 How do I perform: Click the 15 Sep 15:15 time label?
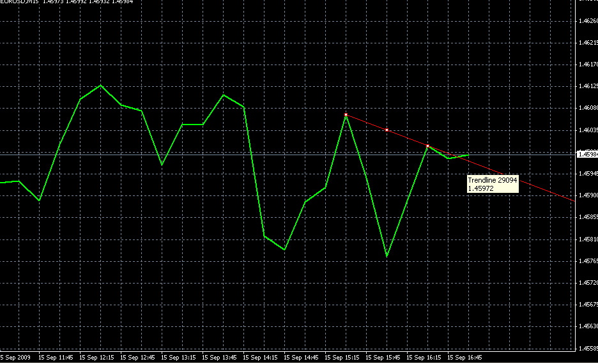click(342, 358)
